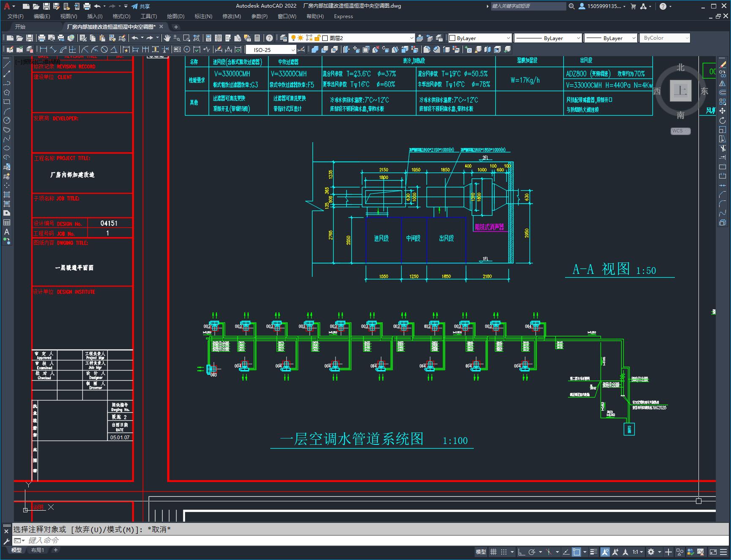
Task: Select the multiline Text tool (A)
Action: [6, 232]
